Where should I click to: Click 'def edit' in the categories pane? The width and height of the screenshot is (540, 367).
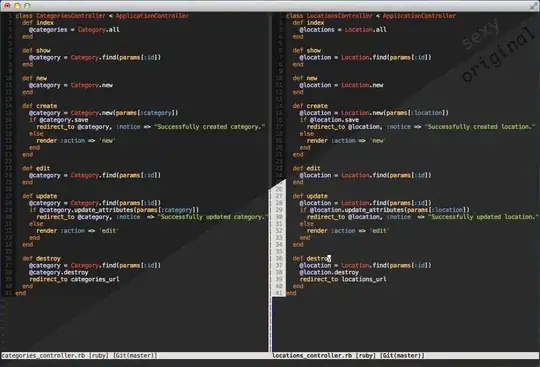(36, 168)
